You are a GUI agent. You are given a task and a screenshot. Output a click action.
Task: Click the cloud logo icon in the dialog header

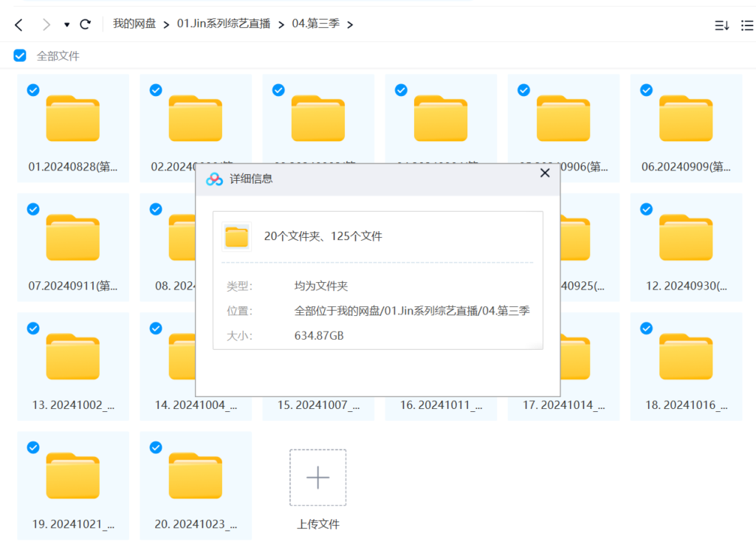point(214,178)
